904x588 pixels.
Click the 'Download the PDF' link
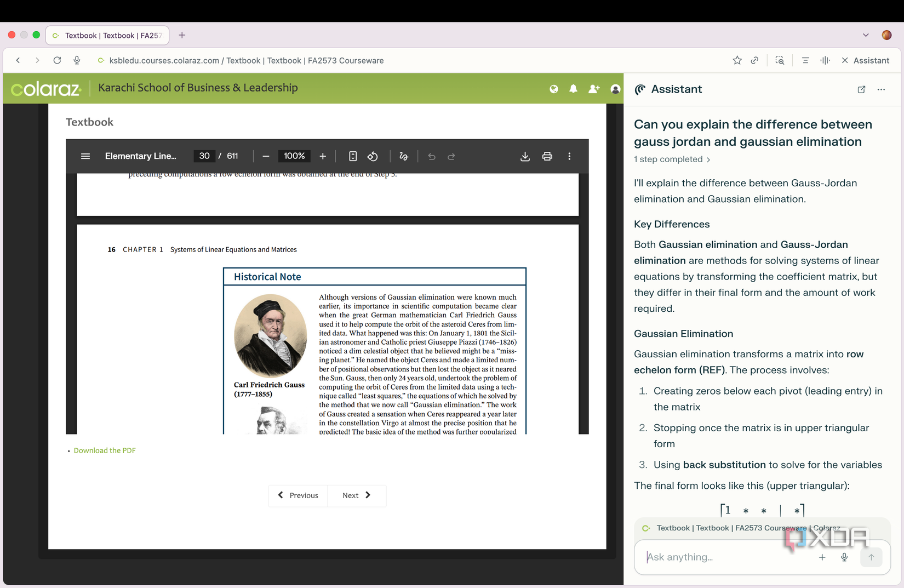pyautogui.click(x=105, y=450)
